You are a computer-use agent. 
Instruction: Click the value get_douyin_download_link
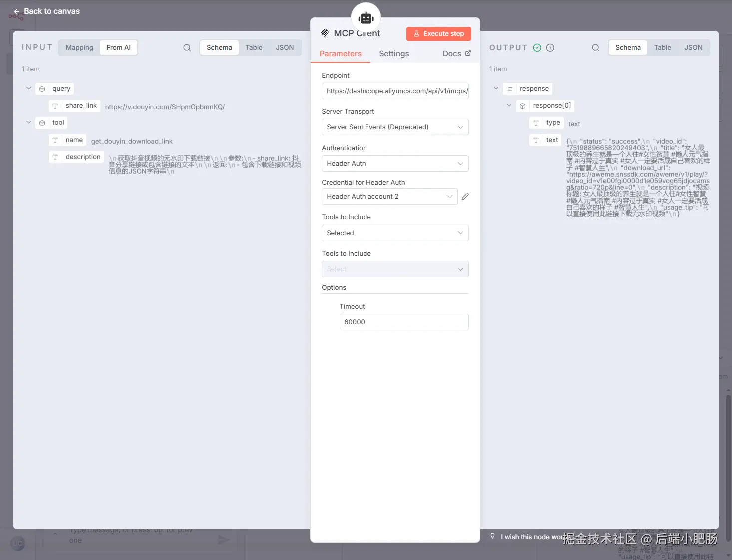point(132,141)
